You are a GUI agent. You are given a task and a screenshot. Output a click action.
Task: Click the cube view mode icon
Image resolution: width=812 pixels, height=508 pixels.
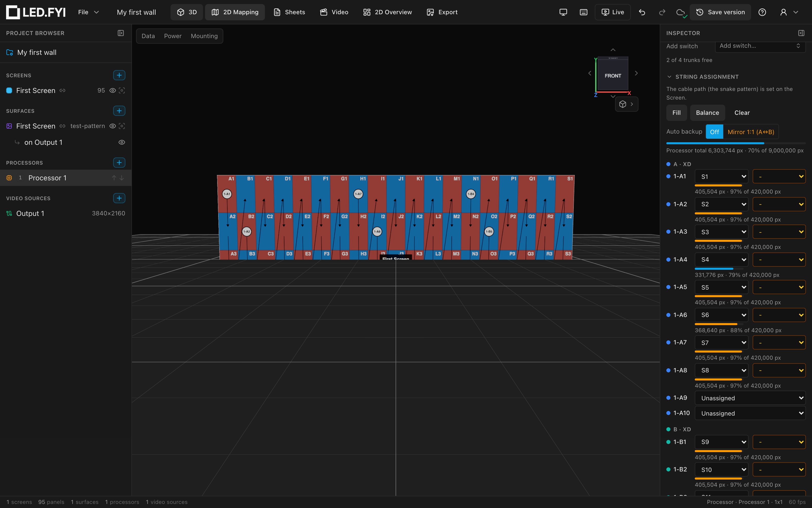pos(623,104)
